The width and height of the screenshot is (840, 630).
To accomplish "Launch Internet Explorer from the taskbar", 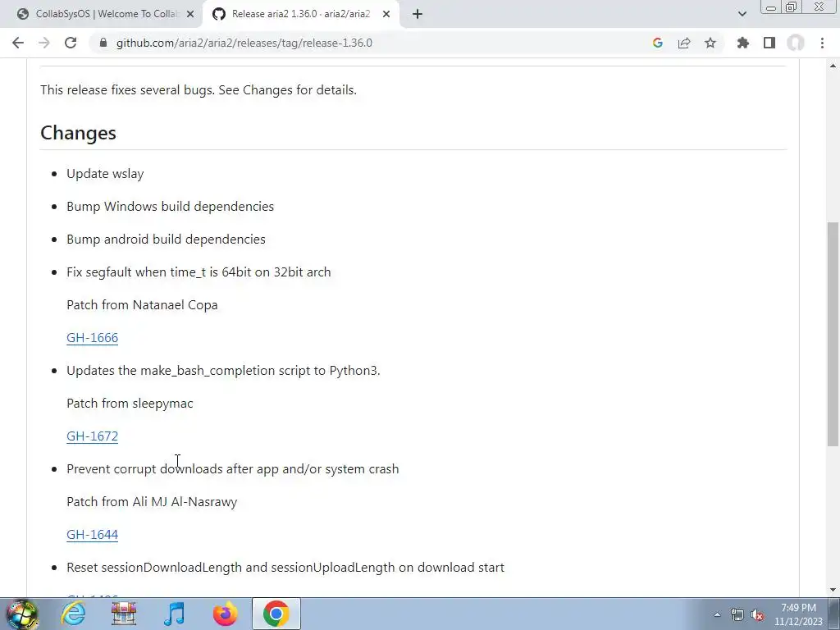I will [72, 614].
